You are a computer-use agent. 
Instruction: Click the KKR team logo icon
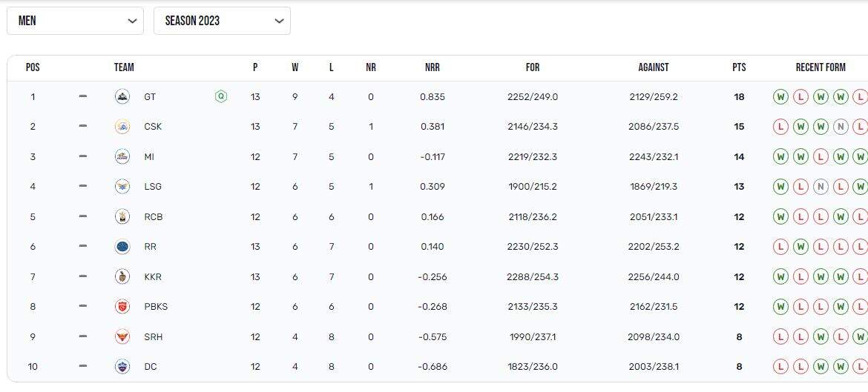click(x=122, y=277)
